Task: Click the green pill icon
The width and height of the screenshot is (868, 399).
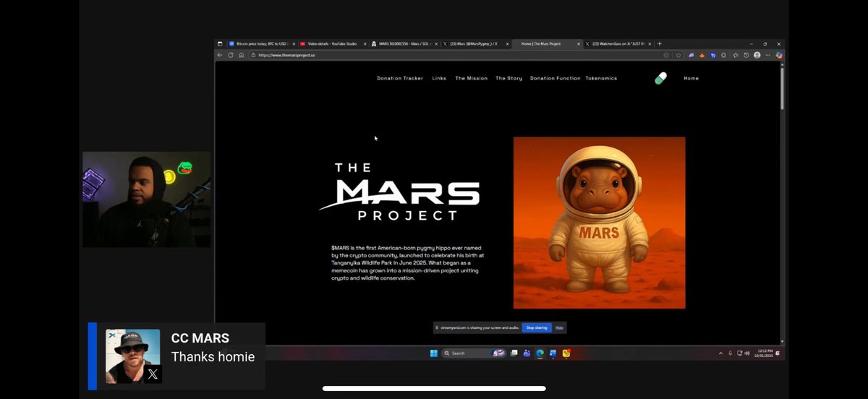Action: click(660, 78)
